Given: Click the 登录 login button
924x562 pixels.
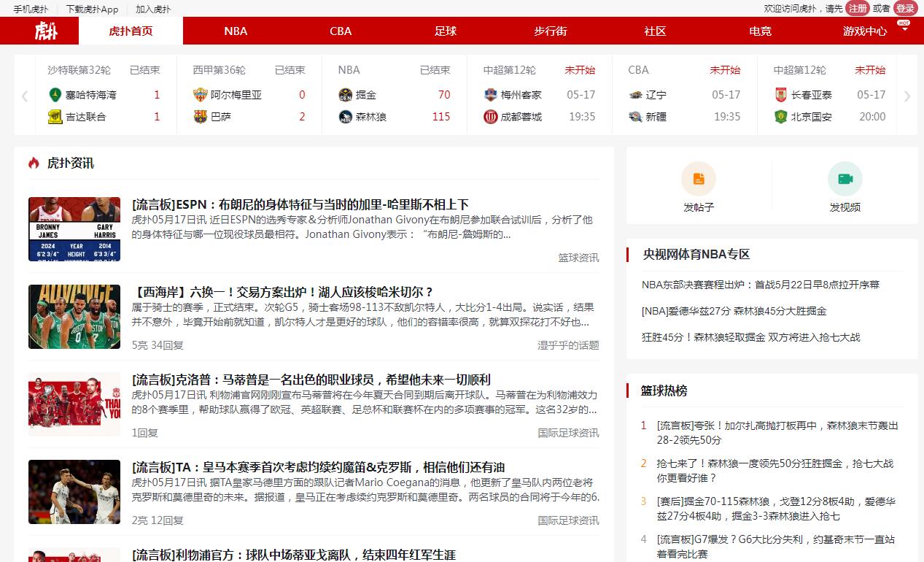Looking at the screenshot, I should [x=905, y=8].
